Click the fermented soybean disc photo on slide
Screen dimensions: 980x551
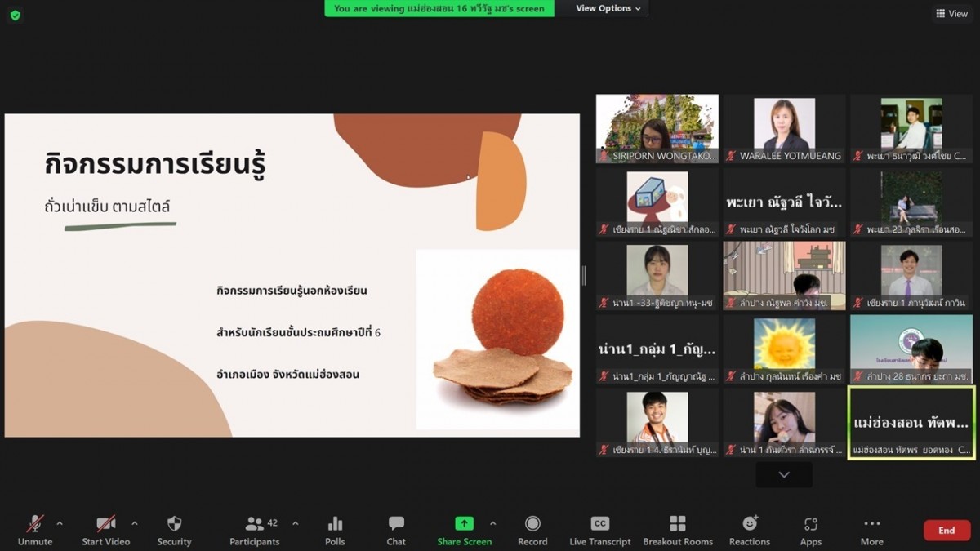[498, 339]
